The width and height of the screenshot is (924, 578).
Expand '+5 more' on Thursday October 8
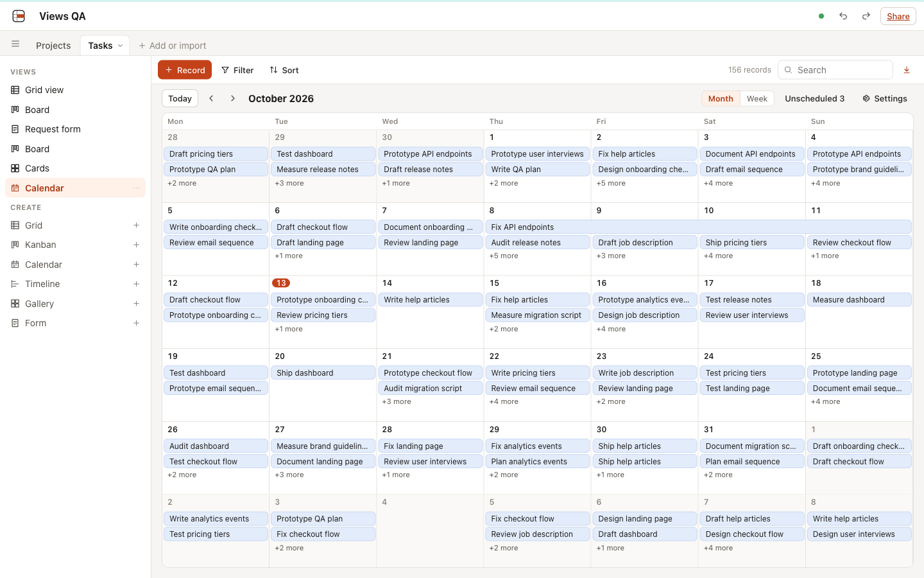(504, 256)
